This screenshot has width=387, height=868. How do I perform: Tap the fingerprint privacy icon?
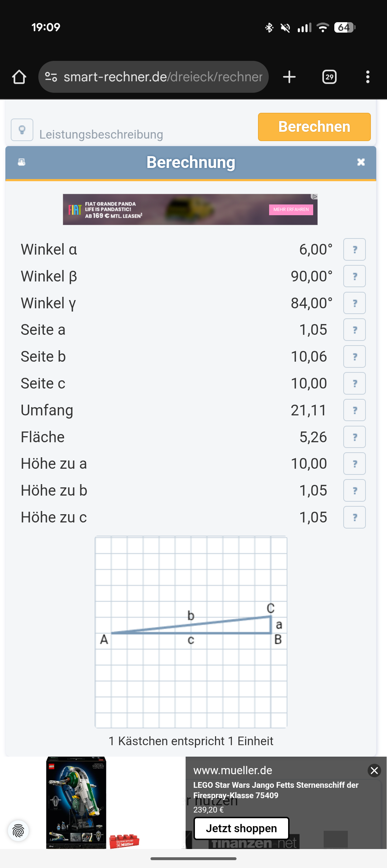(18, 831)
